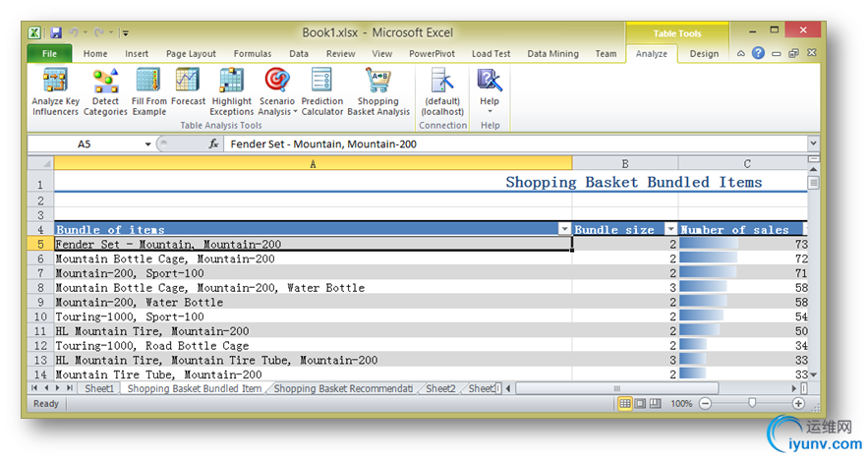Select cell Touring-1000, Road Bottle Cage
The width and height of the screenshot is (868, 460).
pos(313,345)
